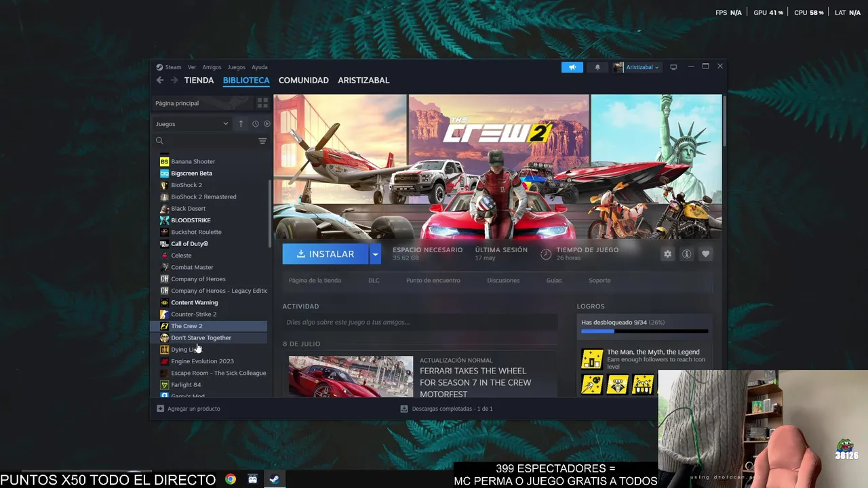Open Chrome from the taskbar

tap(231, 479)
